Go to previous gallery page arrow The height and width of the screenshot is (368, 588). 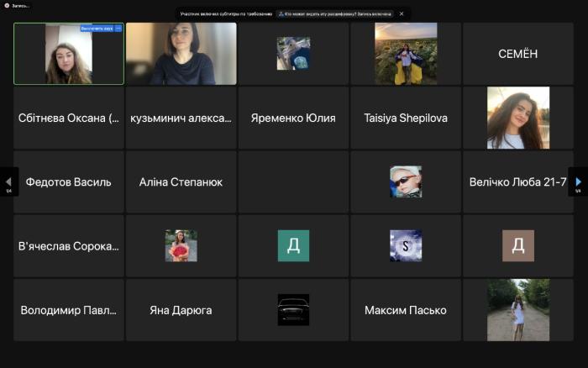pos(8,182)
